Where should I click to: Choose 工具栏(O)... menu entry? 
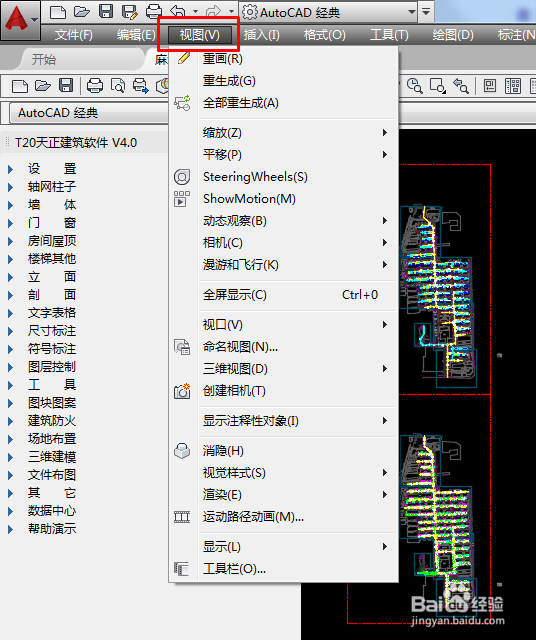click(x=284, y=569)
